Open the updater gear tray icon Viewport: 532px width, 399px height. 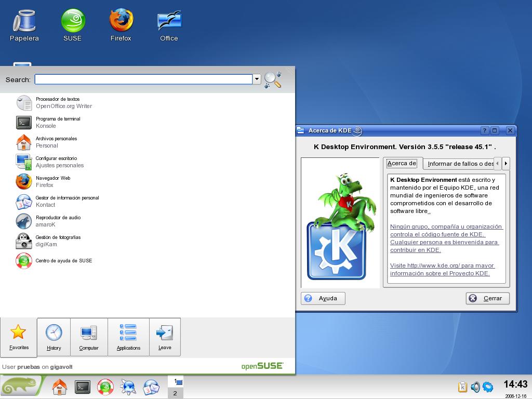(488, 387)
